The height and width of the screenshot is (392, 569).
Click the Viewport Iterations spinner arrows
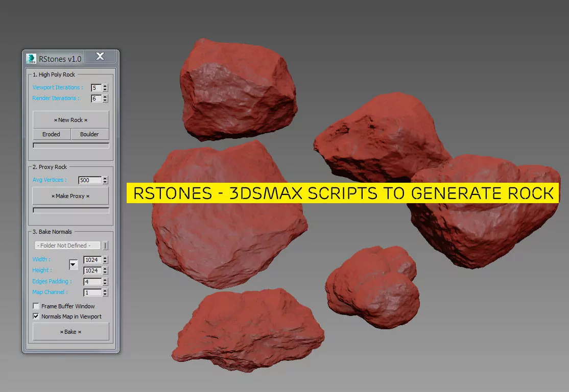[105, 88]
